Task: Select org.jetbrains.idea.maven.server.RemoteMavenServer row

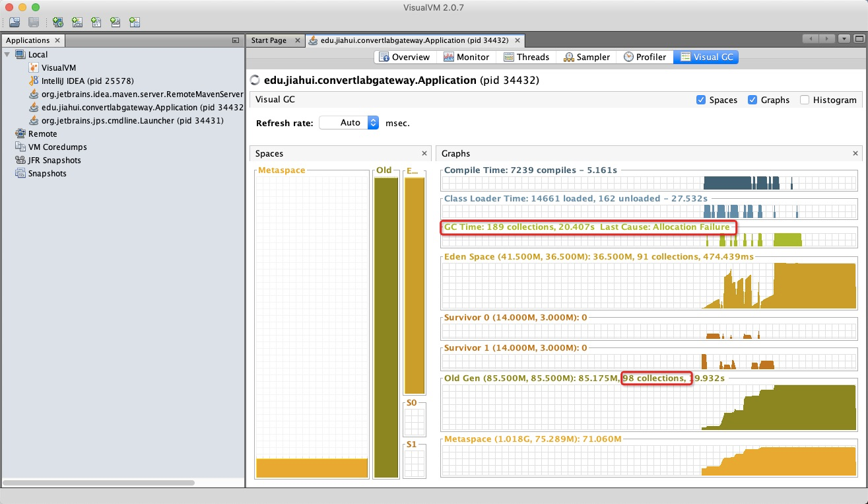Action: coord(142,94)
